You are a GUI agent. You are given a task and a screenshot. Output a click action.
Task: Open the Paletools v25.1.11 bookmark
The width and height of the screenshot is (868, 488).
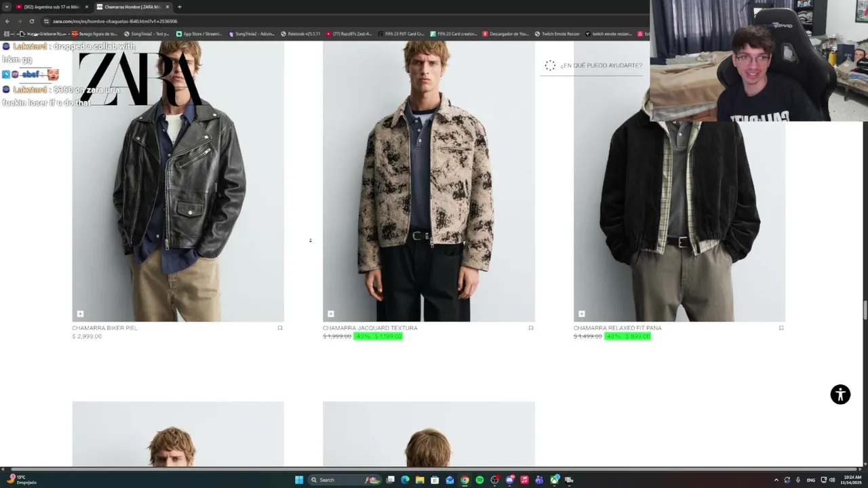[x=300, y=34]
